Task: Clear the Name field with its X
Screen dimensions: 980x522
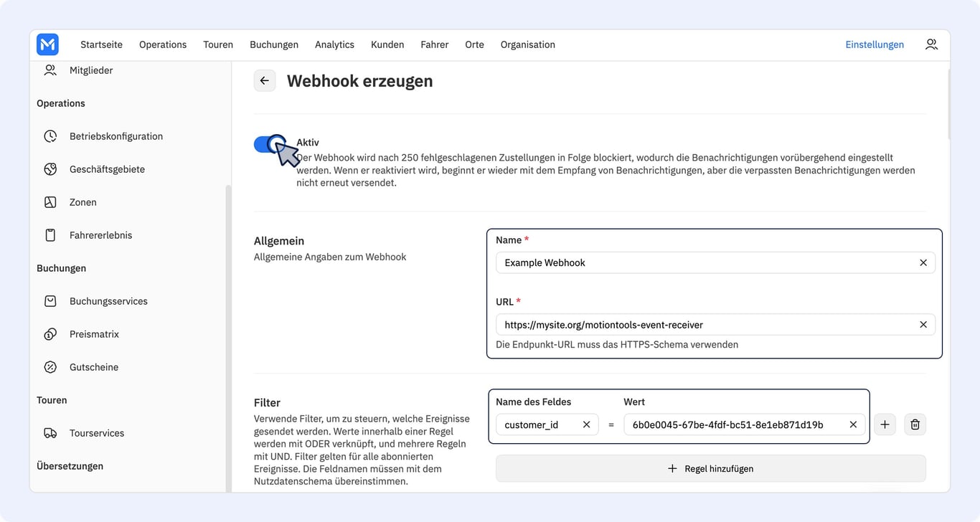Action: pyautogui.click(x=923, y=262)
